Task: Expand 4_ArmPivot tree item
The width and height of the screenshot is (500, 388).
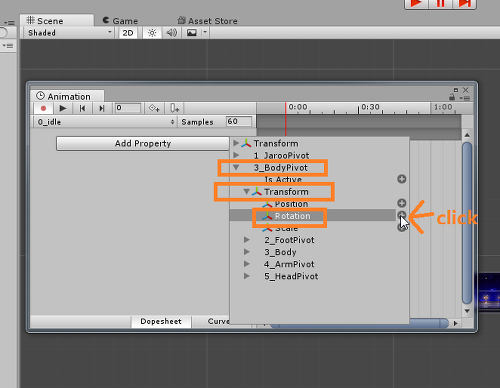Action: (247, 264)
